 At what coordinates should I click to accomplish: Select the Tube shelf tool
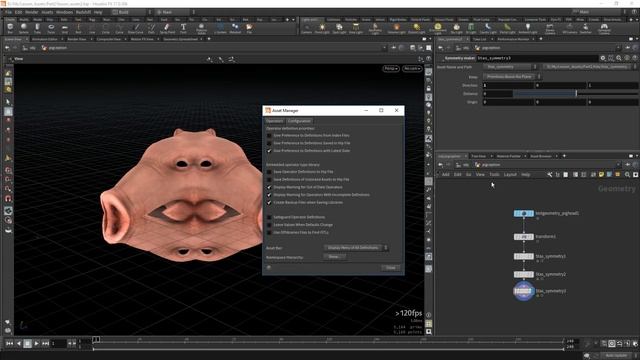[x=37, y=28]
